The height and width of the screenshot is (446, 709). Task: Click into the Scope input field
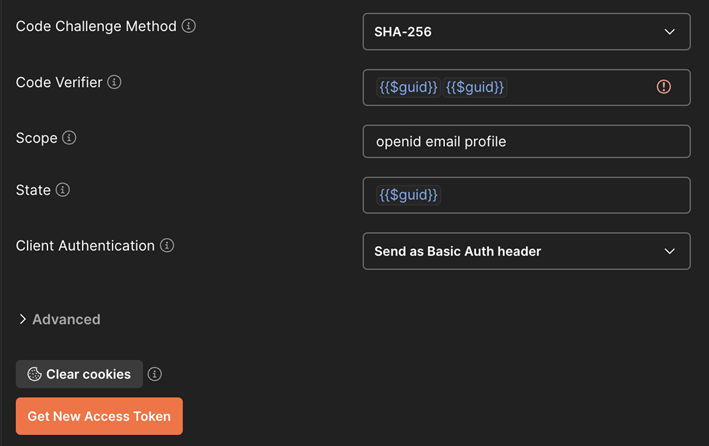tap(526, 142)
